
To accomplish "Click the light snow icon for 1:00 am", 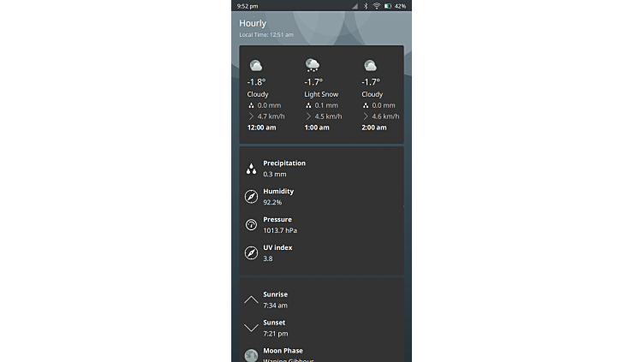I will point(313,66).
